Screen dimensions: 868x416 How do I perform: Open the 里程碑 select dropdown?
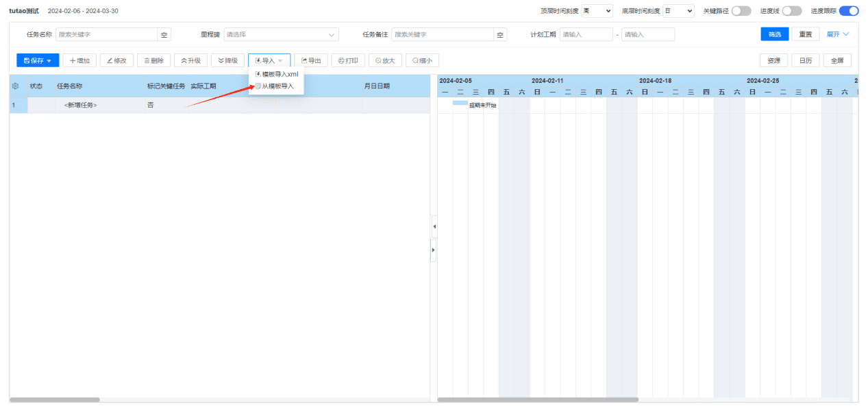281,34
